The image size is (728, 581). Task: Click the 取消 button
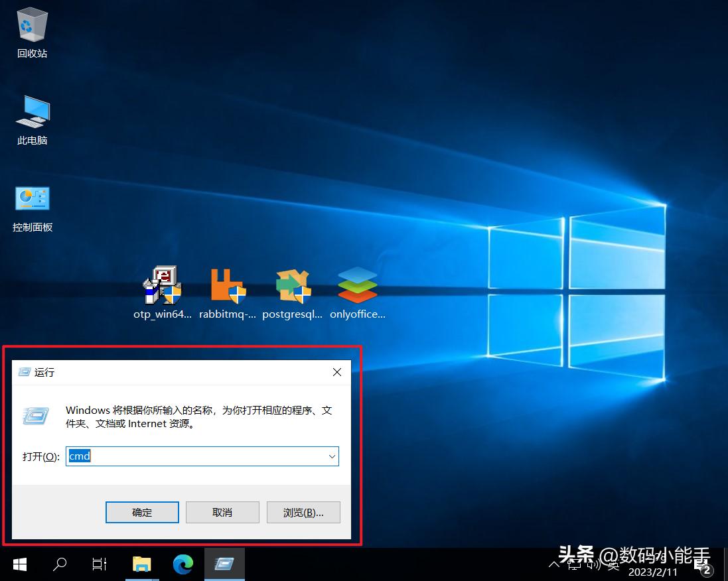[x=222, y=512]
